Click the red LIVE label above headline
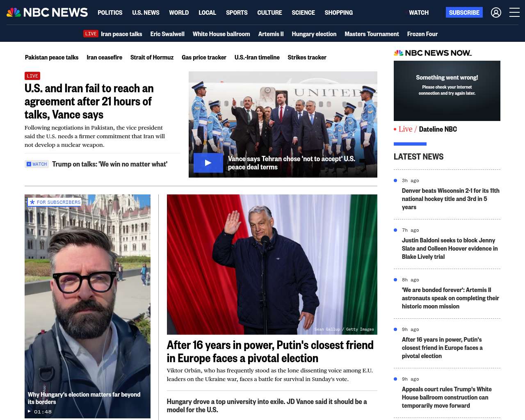 (32, 76)
